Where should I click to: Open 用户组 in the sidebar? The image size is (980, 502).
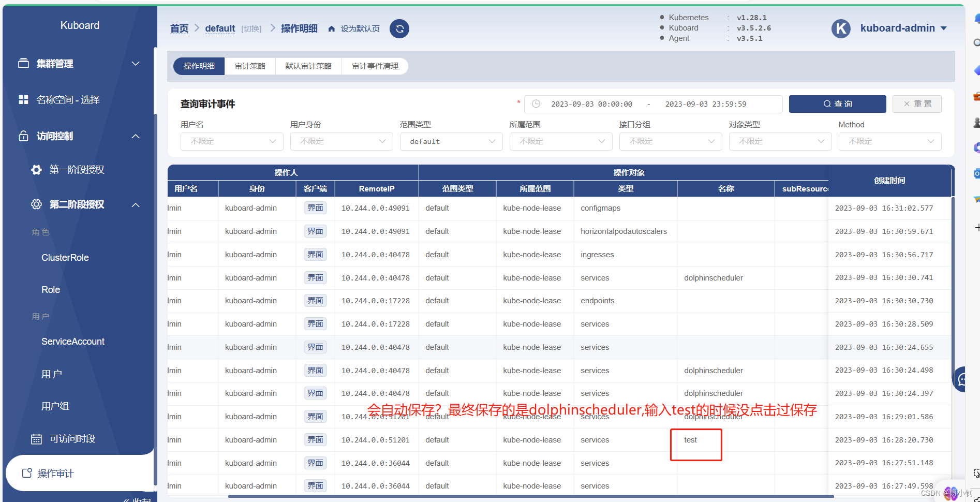pyautogui.click(x=55, y=406)
